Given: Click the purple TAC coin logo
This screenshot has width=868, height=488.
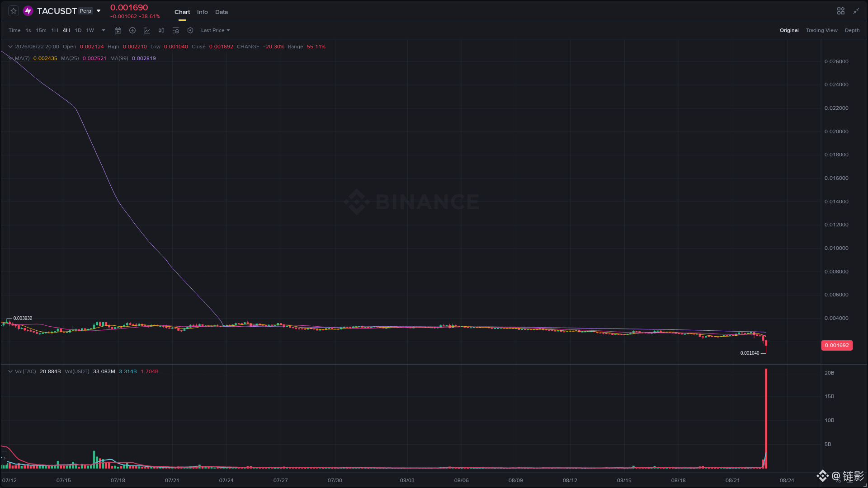Looking at the screenshot, I should click(28, 11).
